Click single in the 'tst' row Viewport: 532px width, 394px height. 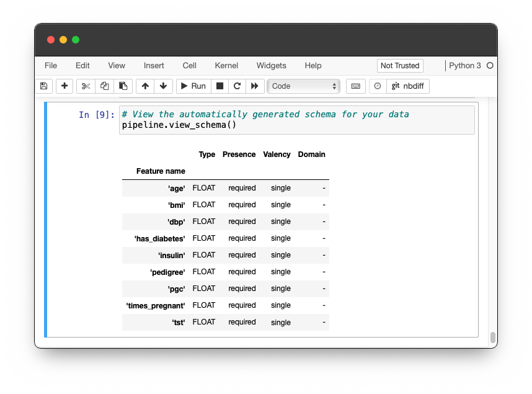point(281,322)
